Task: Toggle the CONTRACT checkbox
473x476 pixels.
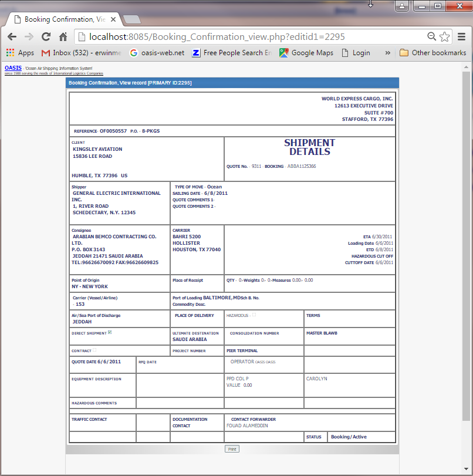Action: coord(94,350)
